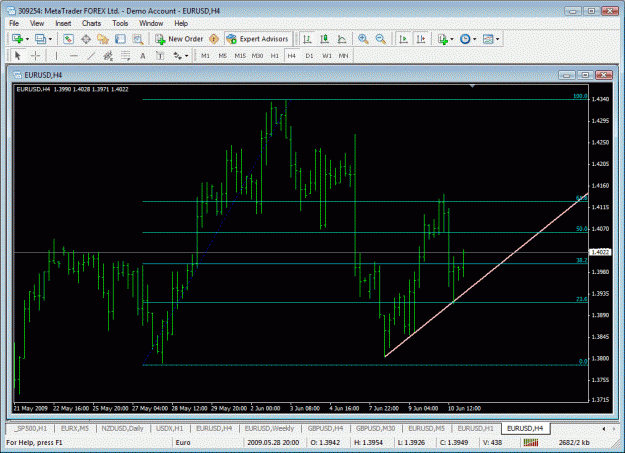Select the horizontal line tool
625x453 pixels.
74,56
